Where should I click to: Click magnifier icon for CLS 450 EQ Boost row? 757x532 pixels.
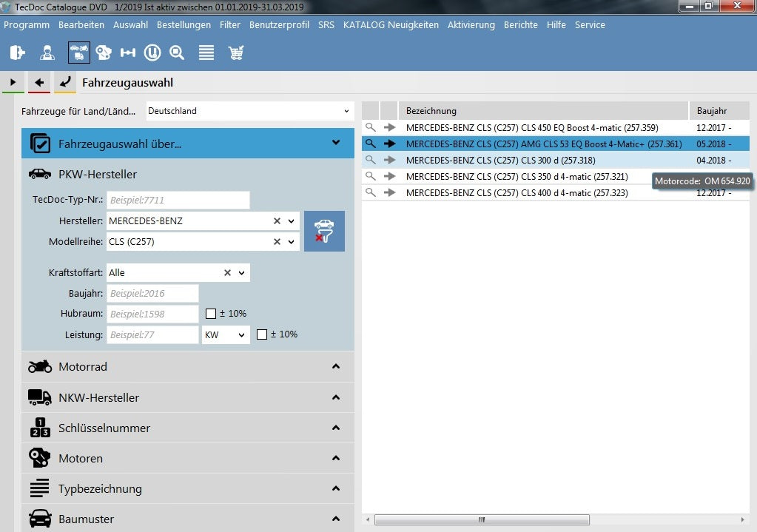tap(370, 127)
